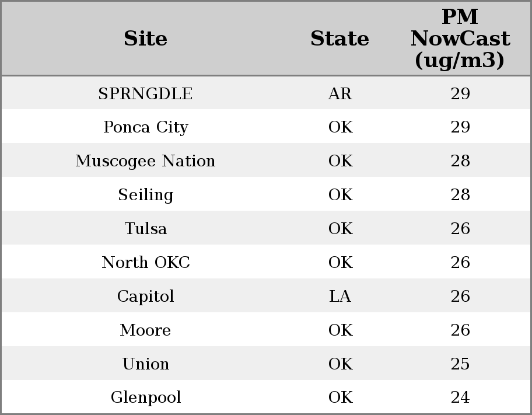The width and height of the screenshot is (532, 415).
Task: Click the AR state cell
Action: 340,94
